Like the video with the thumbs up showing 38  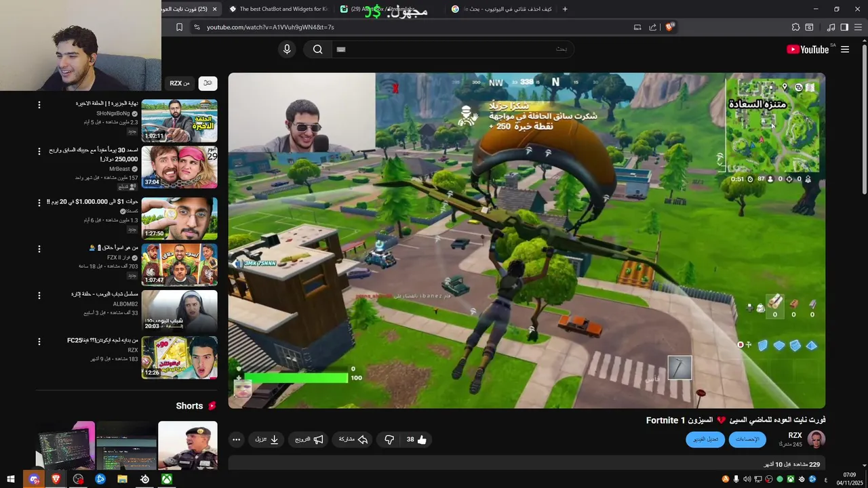[416, 439]
